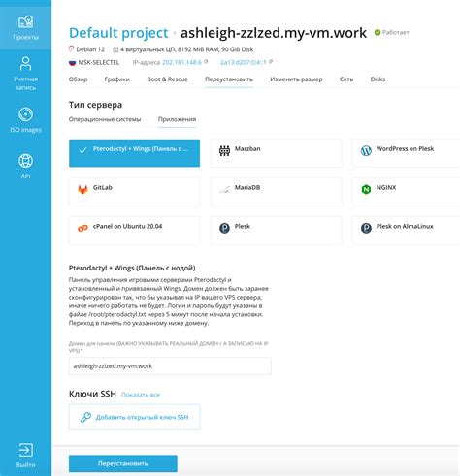Click Добавить открытый ключ SSH button
The width and height of the screenshot is (460, 476).
tap(135, 417)
